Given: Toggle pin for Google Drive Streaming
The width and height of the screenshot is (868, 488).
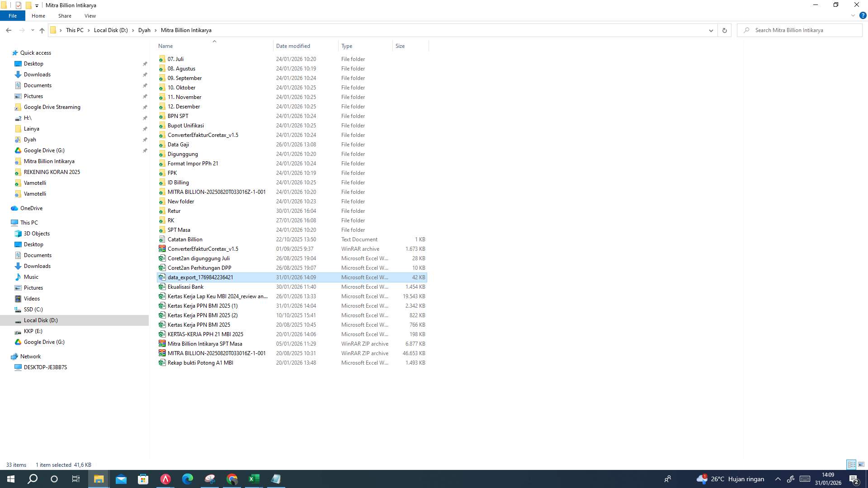Looking at the screenshot, I should pyautogui.click(x=145, y=107).
